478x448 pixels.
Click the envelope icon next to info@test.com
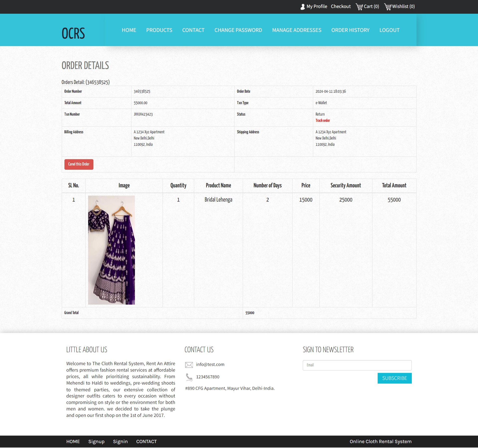[189, 365]
